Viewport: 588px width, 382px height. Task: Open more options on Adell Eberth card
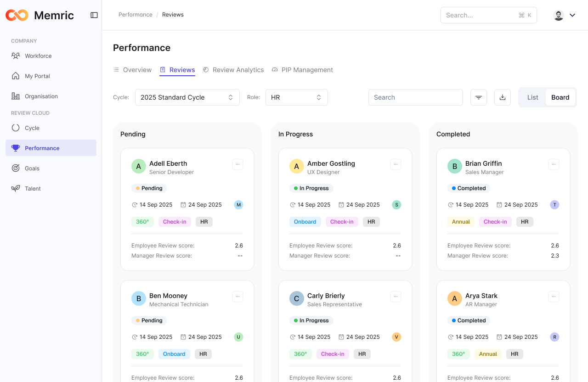[237, 164]
